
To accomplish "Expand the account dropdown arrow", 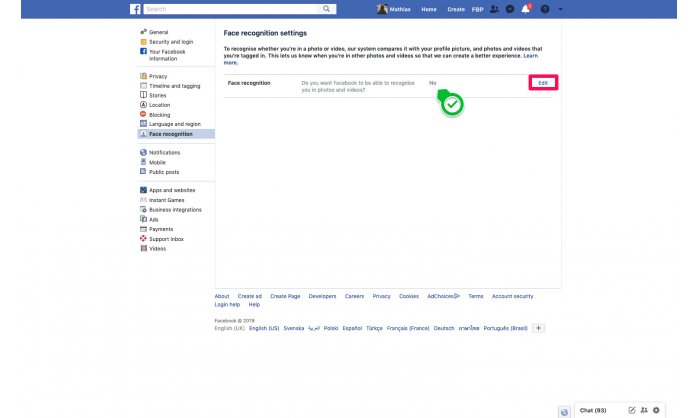I will click(560, 9).
